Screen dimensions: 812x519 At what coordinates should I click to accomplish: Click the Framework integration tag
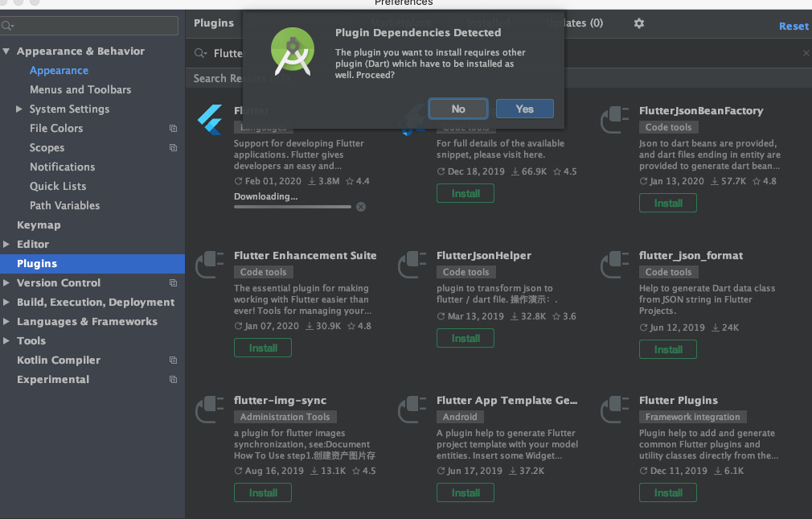[x=692, y=417]
